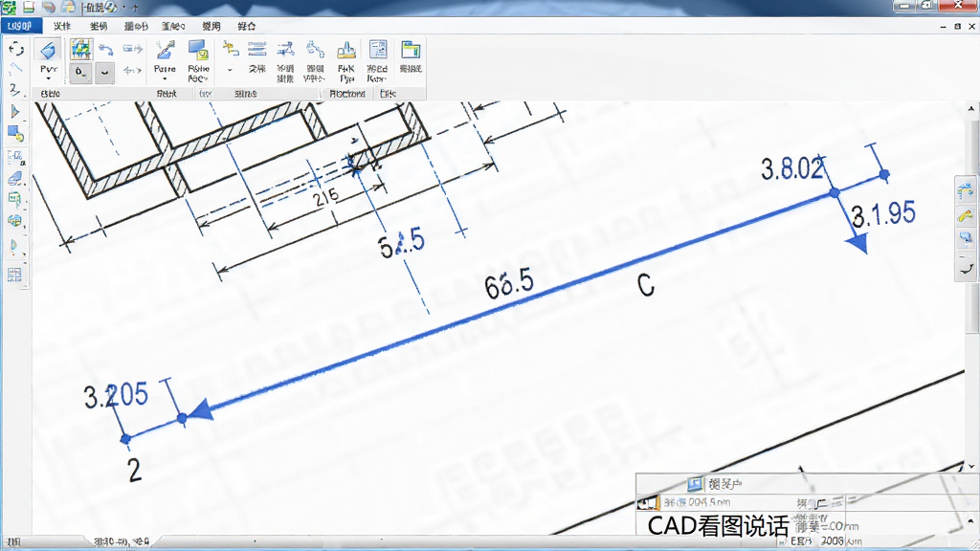Select the play triangle icon in left toolbar
This screenshot has width=980, height=551.
click(15, 112)
